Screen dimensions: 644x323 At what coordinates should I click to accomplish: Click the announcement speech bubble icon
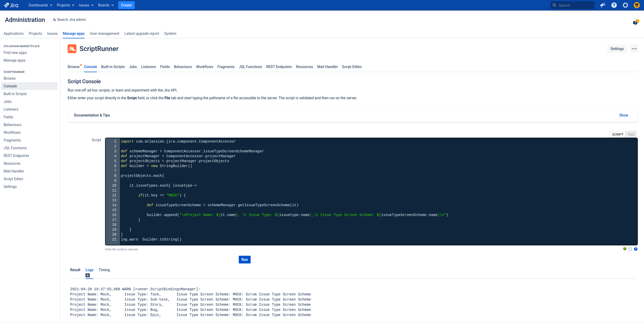635,23
